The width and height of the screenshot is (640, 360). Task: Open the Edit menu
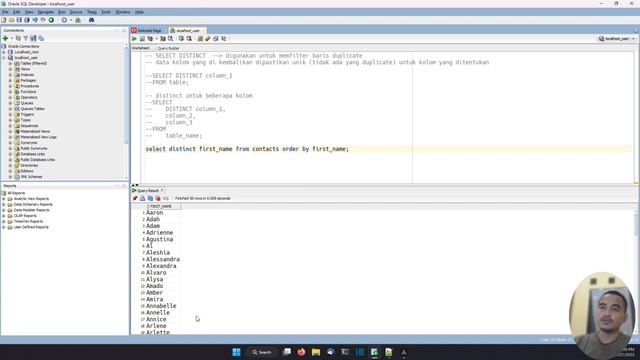[x=16, y=12]
